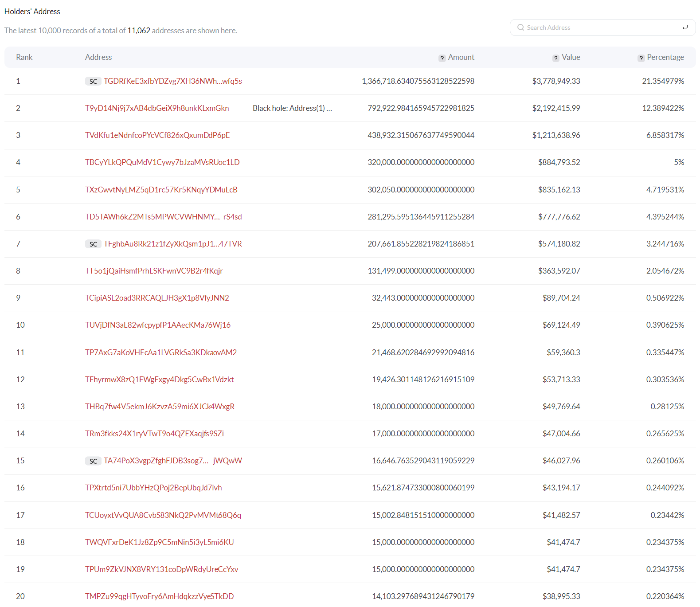The image size is (700, 607).
Task: Open address TD5TAWh6kZ2MTs5MPWCVWHNMY... rS4sd
Action: click(164, 217)
